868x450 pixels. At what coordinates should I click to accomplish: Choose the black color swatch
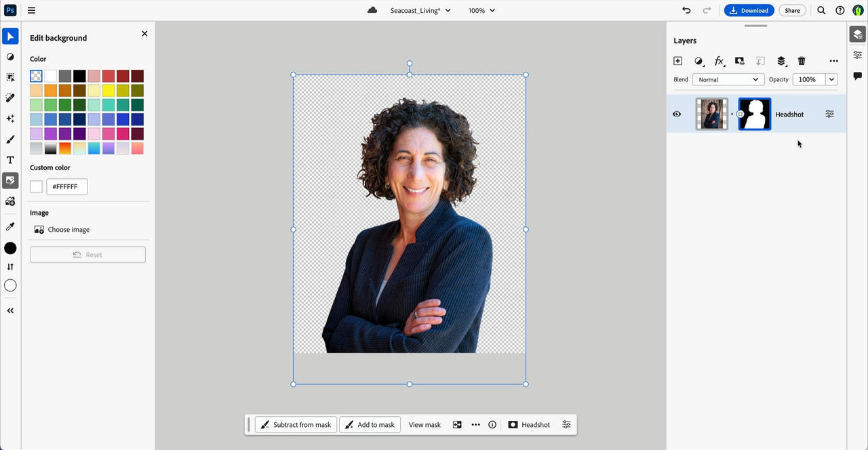click(79, 76)
